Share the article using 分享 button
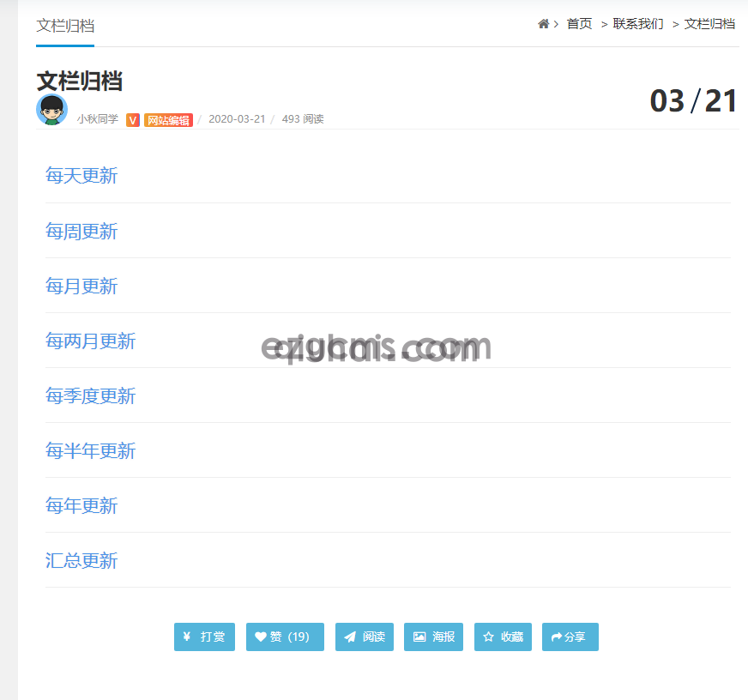This screenshot has height=700, width=748. pos(570,637)
